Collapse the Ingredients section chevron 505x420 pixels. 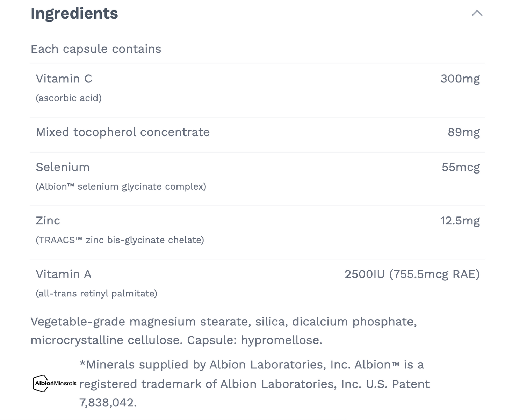pyautogui.click(x=477, y=13)
